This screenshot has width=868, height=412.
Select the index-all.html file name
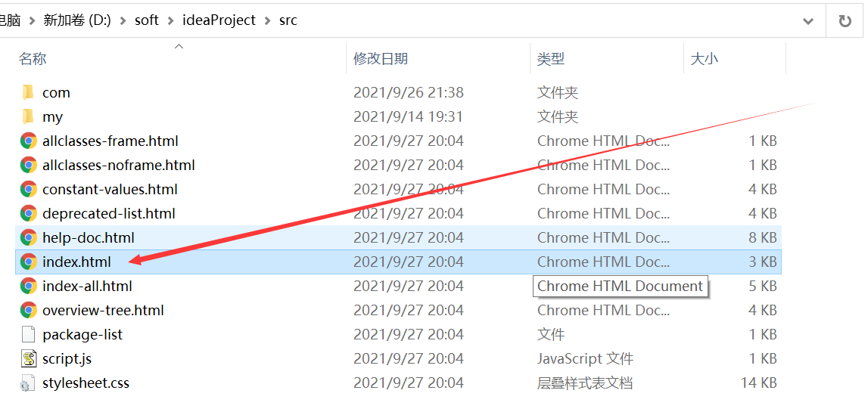(x=87, y=286)
